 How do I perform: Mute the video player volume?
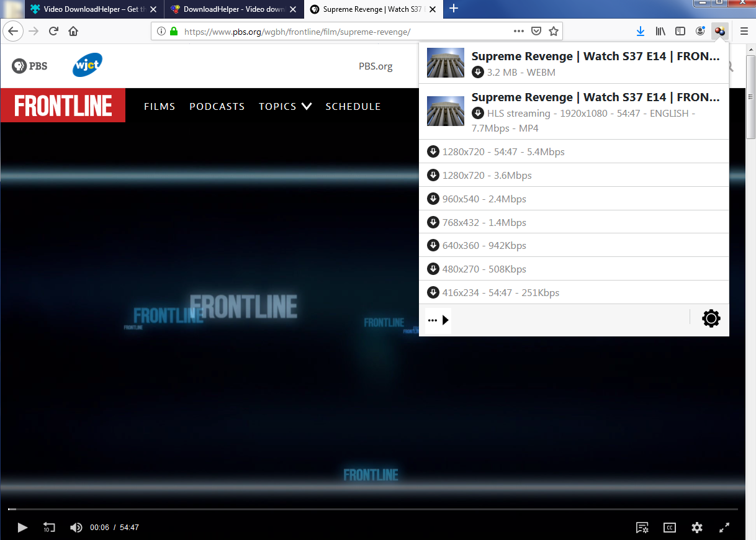pyautogui.click(x=76, y=528)
